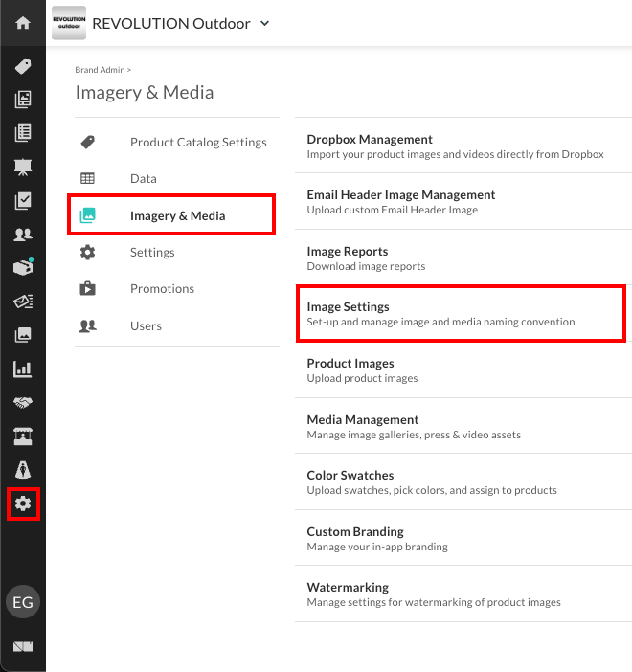Viewport: 632px width, 672px height.
Task: Click 'Manage image galleries, press & video assets'
Action: pos(414,435)
